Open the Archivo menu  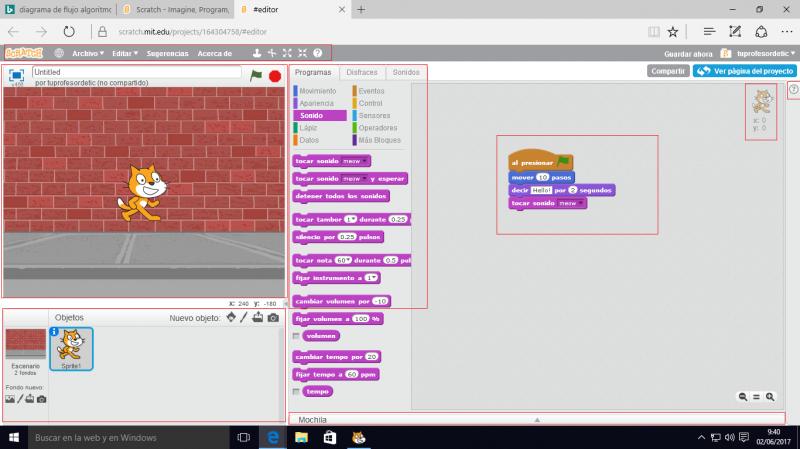point(88,53)
